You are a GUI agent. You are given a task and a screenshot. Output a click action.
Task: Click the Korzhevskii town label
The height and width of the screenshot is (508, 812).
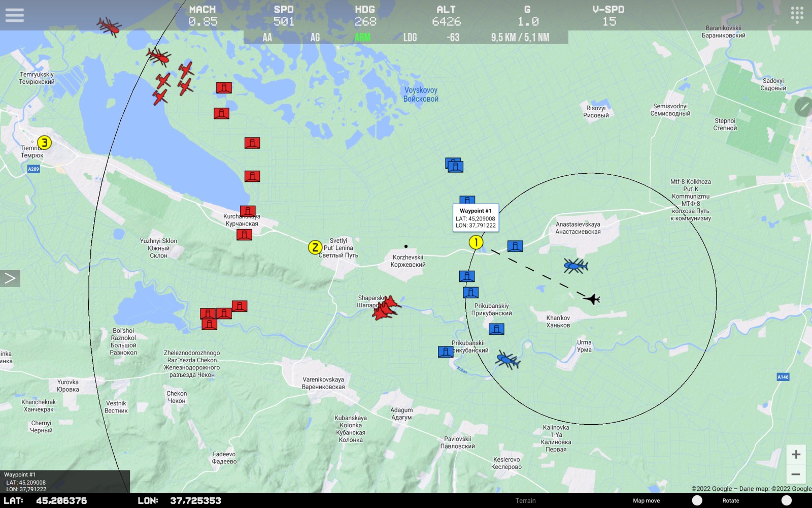coord(408,261)
